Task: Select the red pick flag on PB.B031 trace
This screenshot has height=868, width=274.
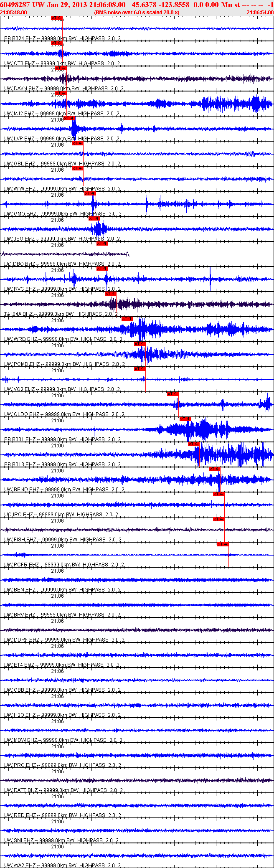Action: (x=186, y=419)
